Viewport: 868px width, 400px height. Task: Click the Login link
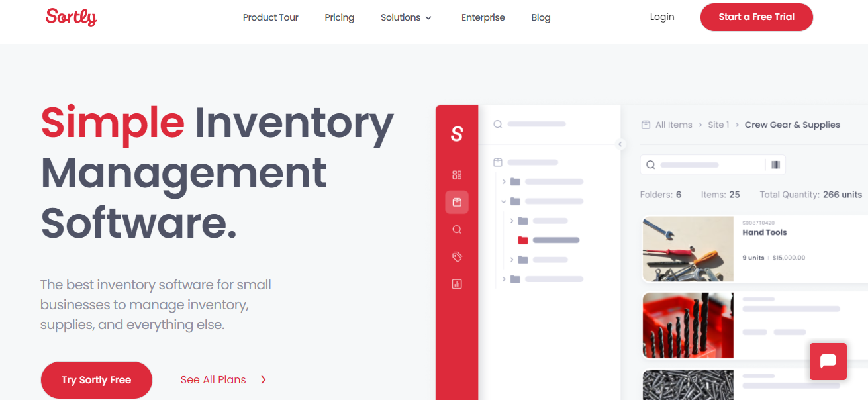click(661, 17)
